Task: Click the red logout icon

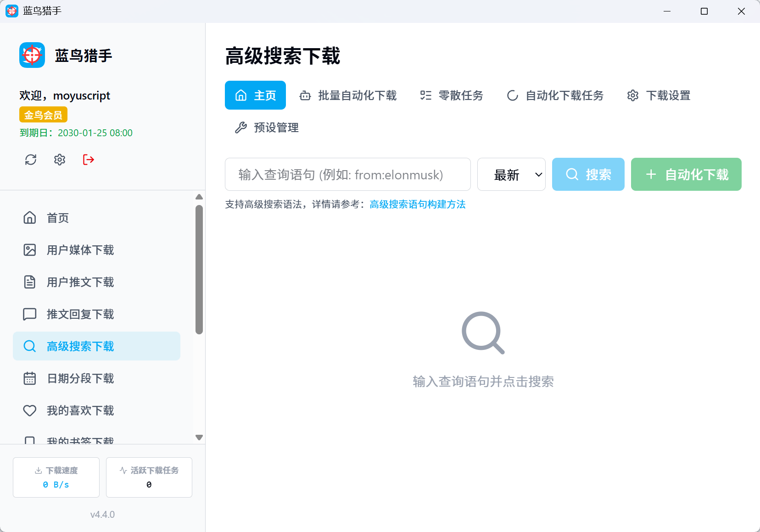Action: (89, 160)
